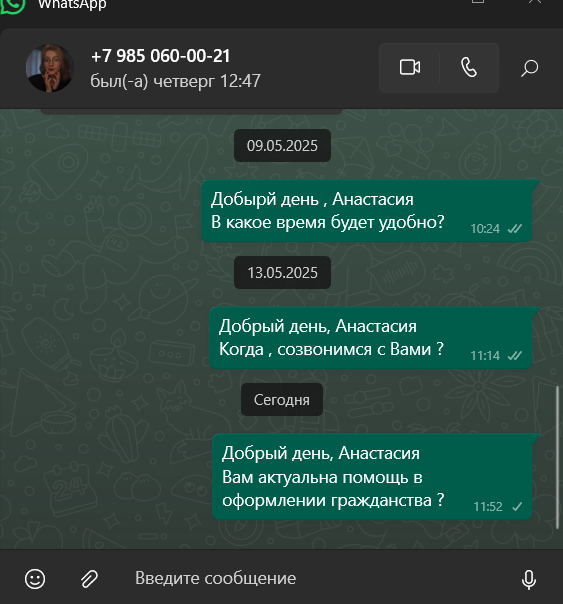Select the message sent at 11:14

tap(371, 338)
